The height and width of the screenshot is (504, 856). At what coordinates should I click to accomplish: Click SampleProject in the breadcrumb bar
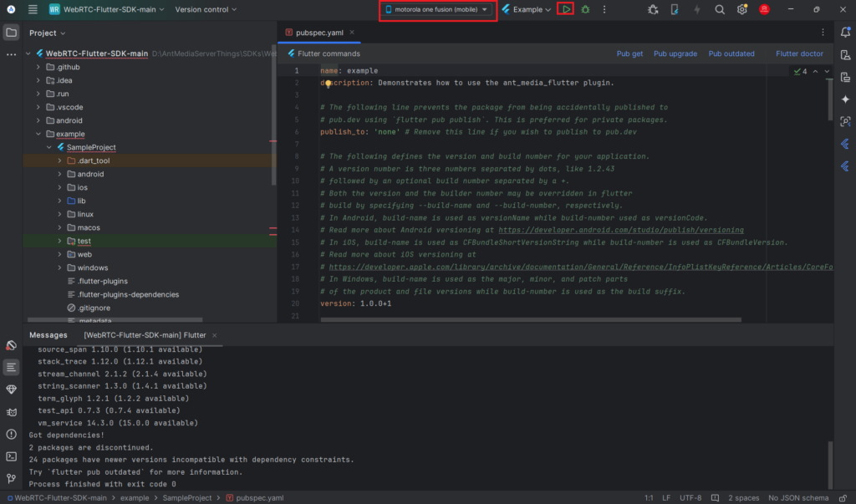tap(186, 498)
